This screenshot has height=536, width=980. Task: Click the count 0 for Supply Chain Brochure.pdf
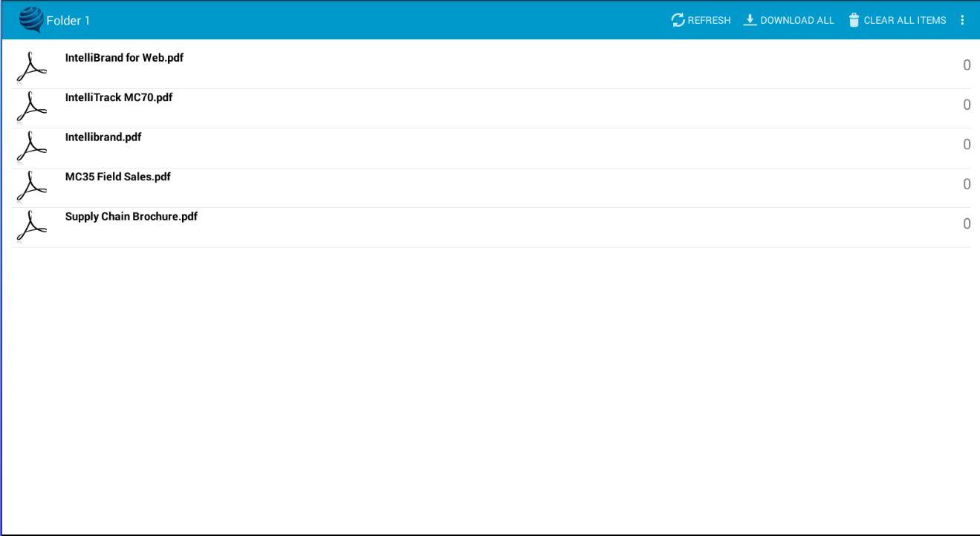tap(967, 224)
